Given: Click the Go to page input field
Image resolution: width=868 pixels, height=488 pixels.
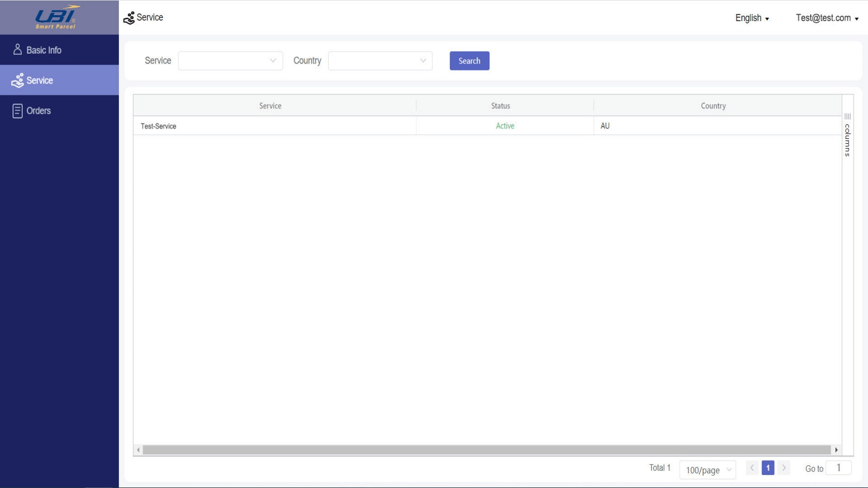Looking at the screenshot, I should (x=838, y=467).
